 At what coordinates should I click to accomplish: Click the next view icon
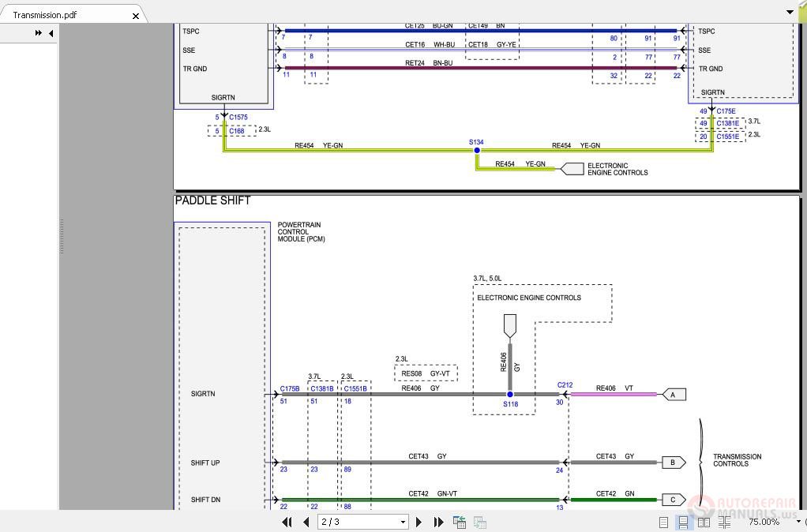click(479, 522)
